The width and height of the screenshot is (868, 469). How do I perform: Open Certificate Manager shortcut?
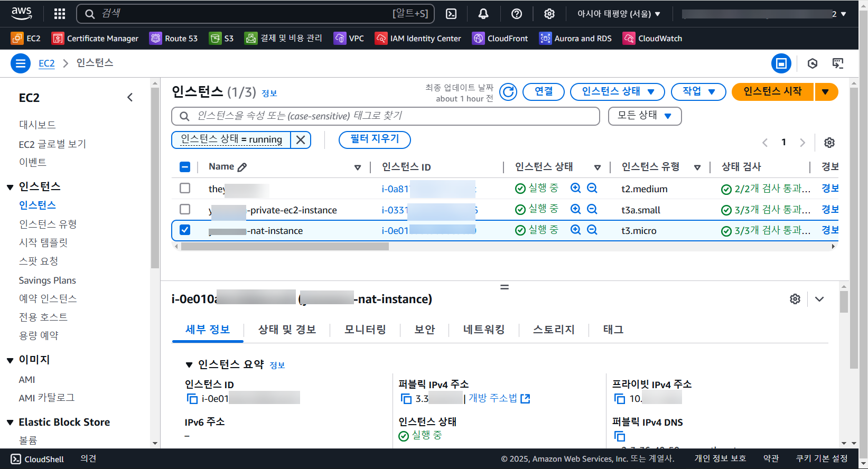95,38
